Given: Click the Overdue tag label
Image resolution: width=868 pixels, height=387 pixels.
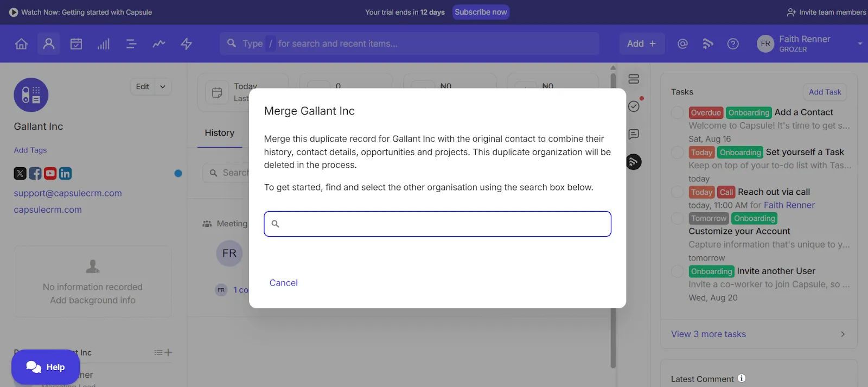Looking at the screenshot, I should click(x=706, y=113).
